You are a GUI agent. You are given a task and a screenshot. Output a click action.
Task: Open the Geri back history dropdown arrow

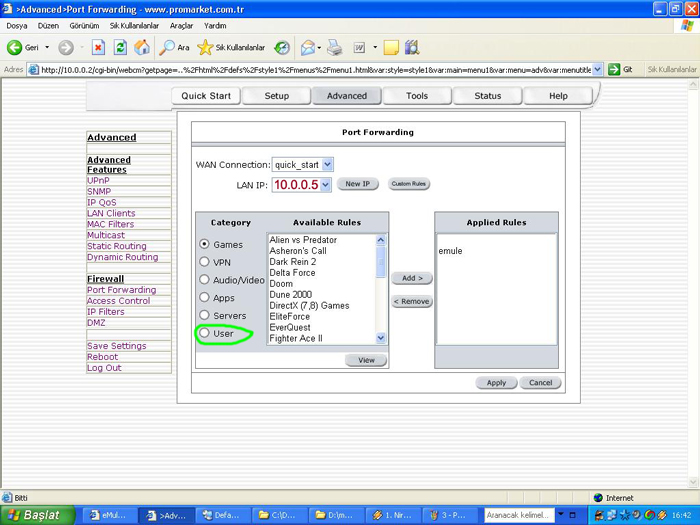pos(47,47)
